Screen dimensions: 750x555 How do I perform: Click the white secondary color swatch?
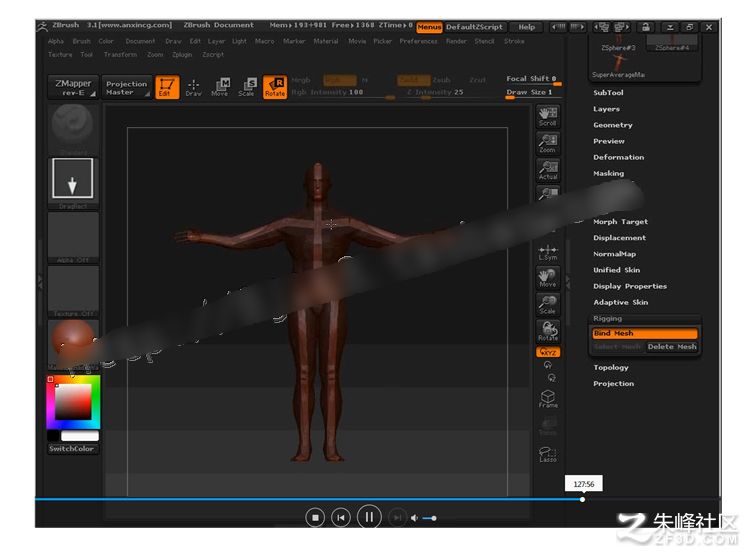(x=80, y=436)
